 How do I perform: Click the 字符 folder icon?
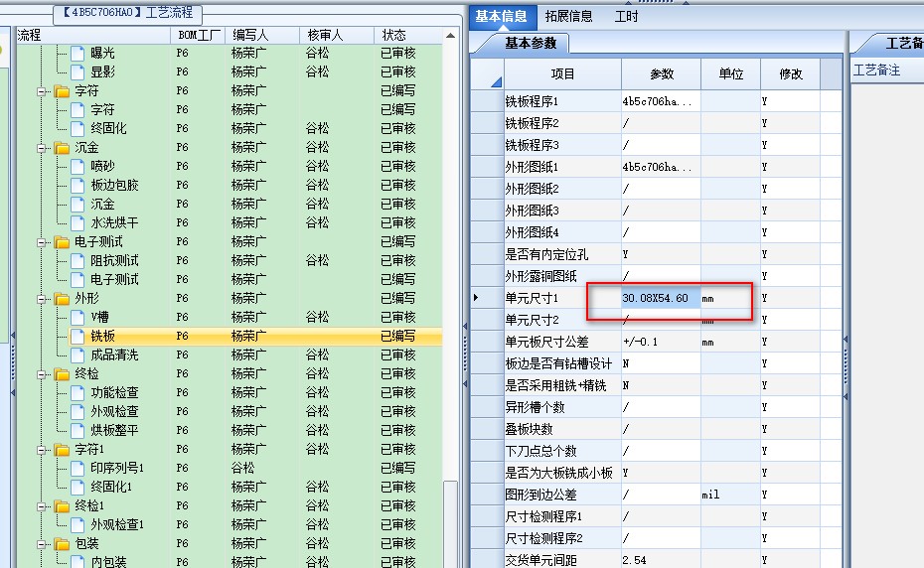pos(62,91)
